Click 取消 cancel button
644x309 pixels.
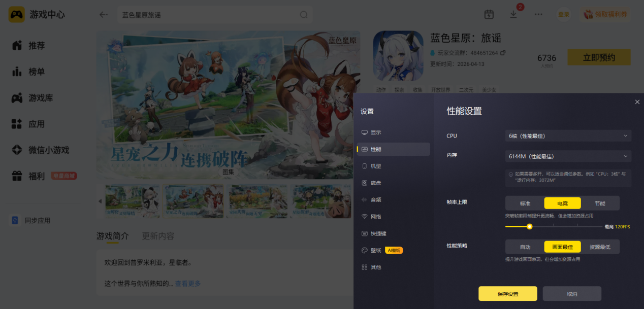tap(572, 294)
